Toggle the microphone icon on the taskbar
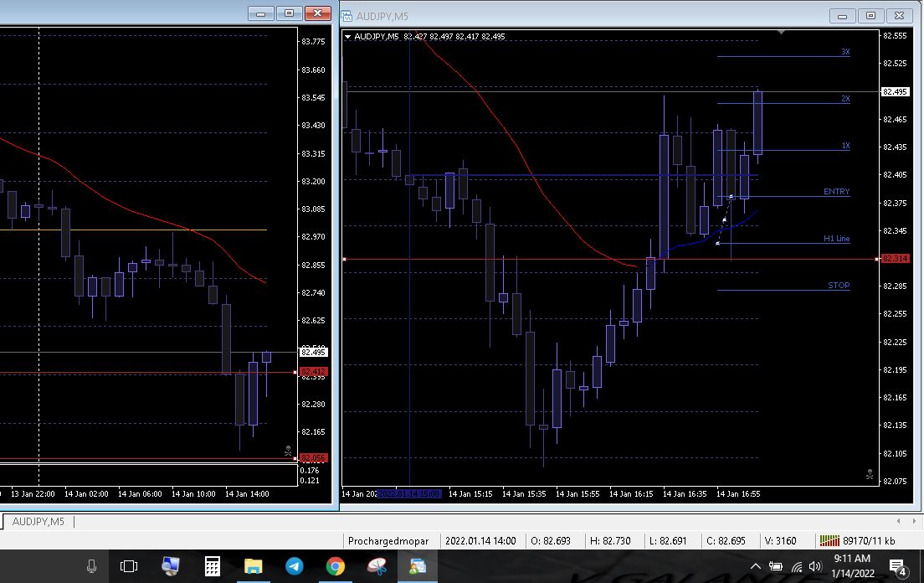The width and height of the screenshot is (924, 583). tap(91, 566)
